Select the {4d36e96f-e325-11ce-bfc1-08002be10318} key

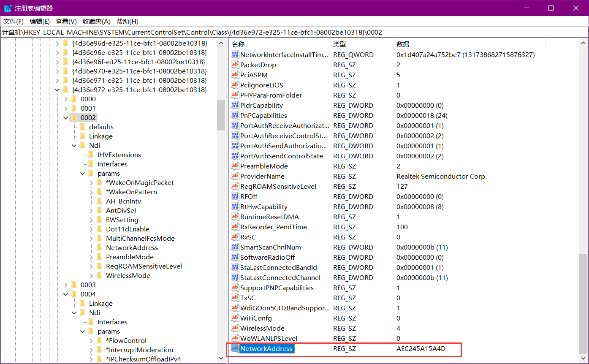[138, 62]
